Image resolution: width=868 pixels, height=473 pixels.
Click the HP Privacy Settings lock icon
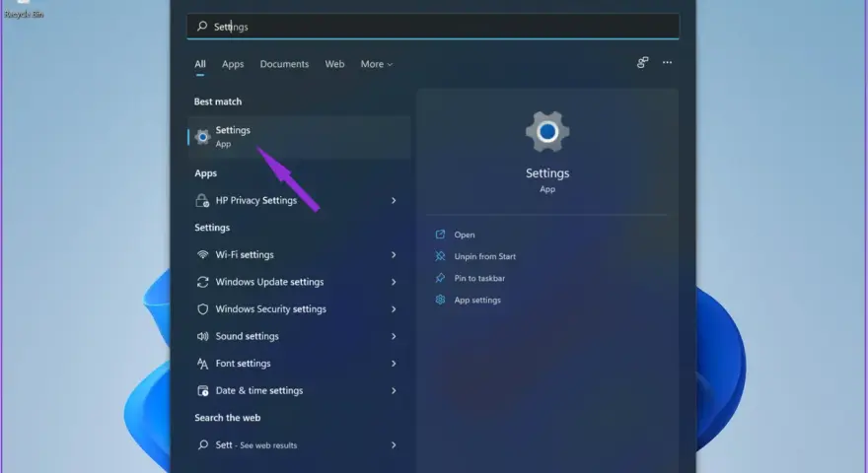[202, 200]
